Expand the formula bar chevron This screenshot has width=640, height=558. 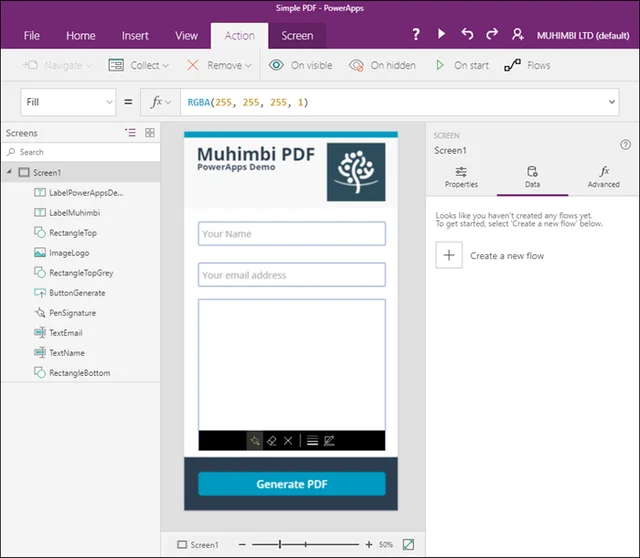tap(611, 102)
